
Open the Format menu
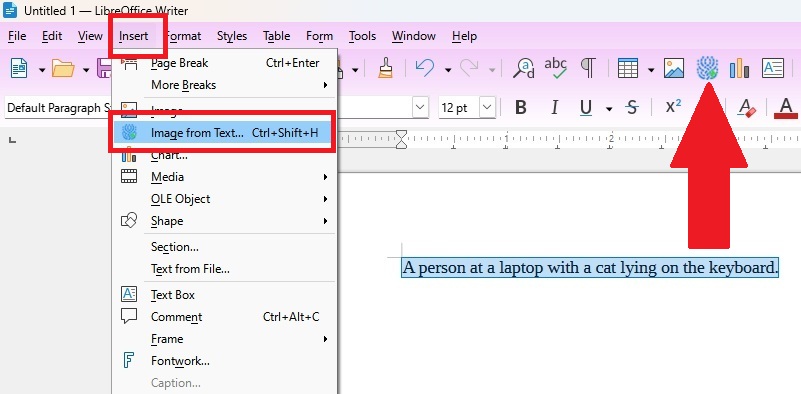tap(184, 36)
